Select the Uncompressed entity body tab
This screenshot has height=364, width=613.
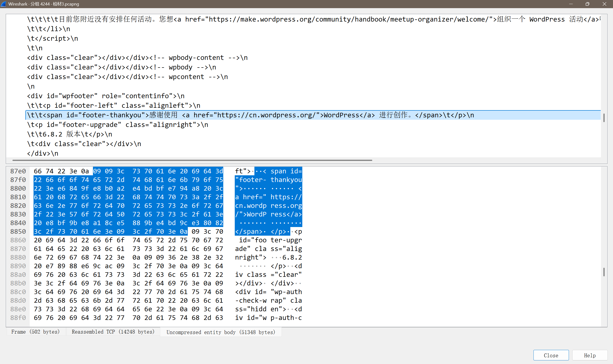tap(221, 332)
